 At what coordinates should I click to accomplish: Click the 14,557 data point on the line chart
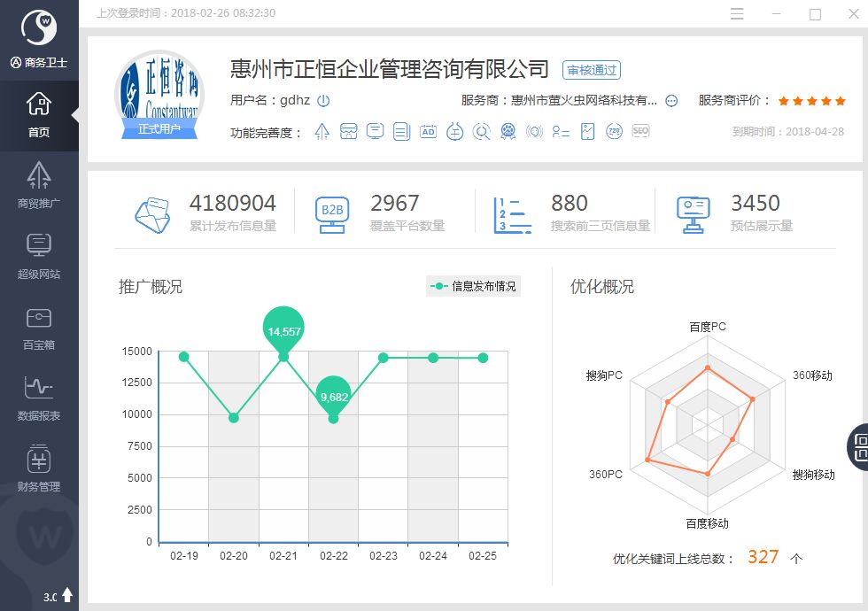283,330
